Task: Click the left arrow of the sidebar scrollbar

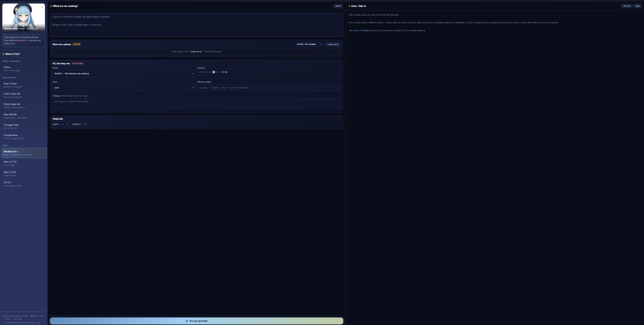Action: point(1,312)
